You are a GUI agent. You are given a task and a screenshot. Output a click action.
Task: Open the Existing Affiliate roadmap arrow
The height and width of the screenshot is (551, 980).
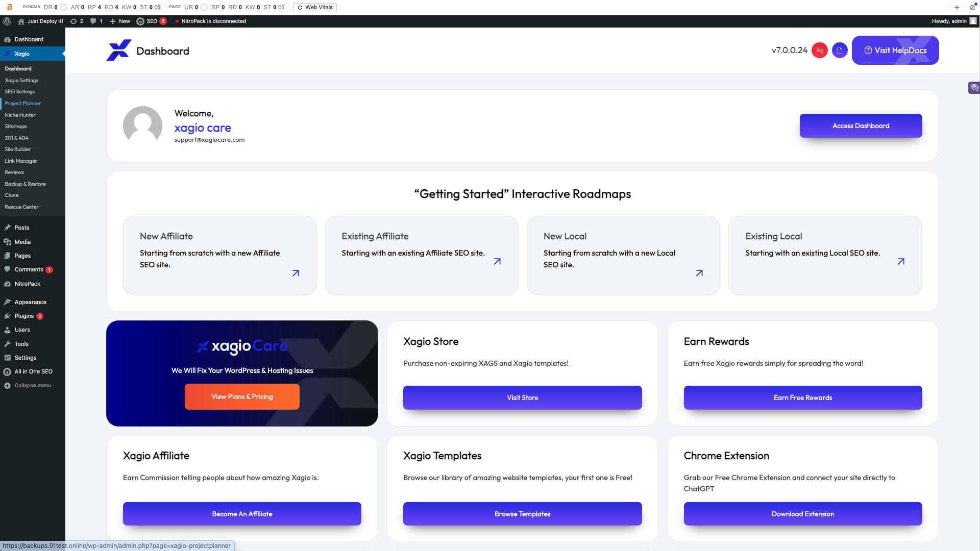point(497,262)
